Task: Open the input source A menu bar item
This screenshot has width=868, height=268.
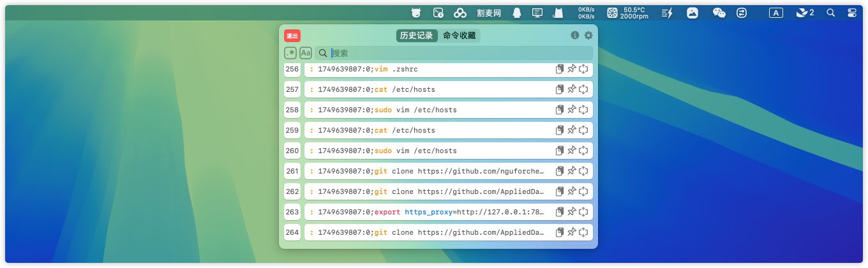Action: 775,13
